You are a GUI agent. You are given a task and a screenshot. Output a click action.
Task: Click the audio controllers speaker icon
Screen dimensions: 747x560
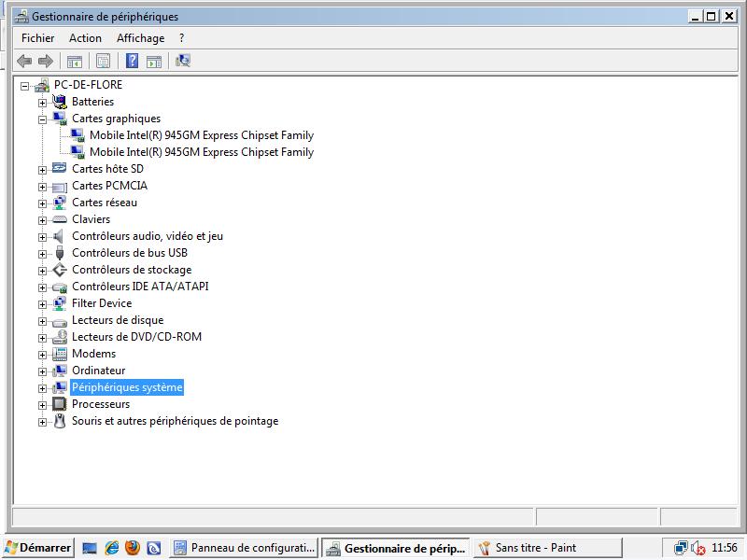[x=59, y=236]
